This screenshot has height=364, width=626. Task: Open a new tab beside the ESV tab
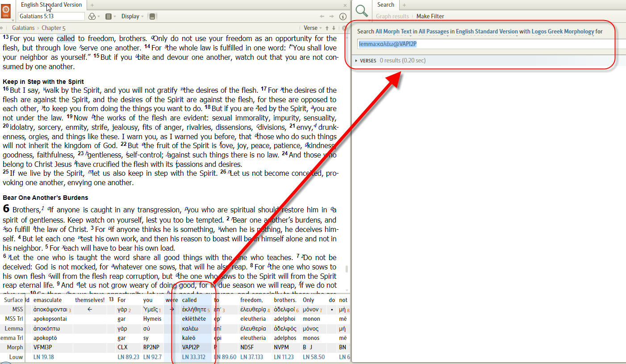pyautogui.click(x=92, y=5)
